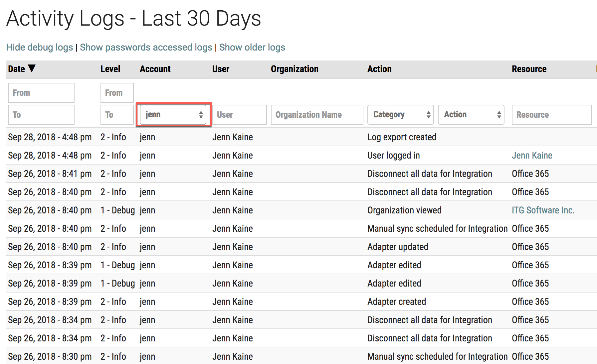Click the Organization column header
Screen dimensions: 597x364
(294, 69)
